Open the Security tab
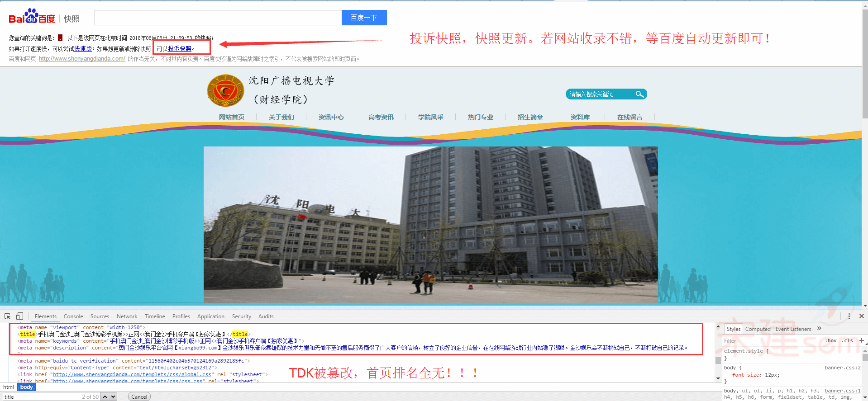The height and width of the screenshot is (401, 868). pyautogui.click(x=241, y=316)
